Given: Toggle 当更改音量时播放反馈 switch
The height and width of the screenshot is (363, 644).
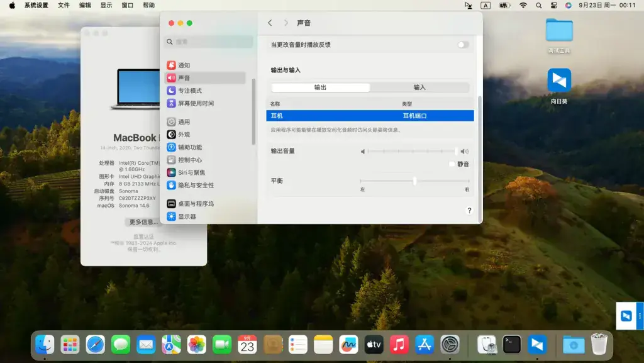Looking at the screenshot, I should [463, 45].
